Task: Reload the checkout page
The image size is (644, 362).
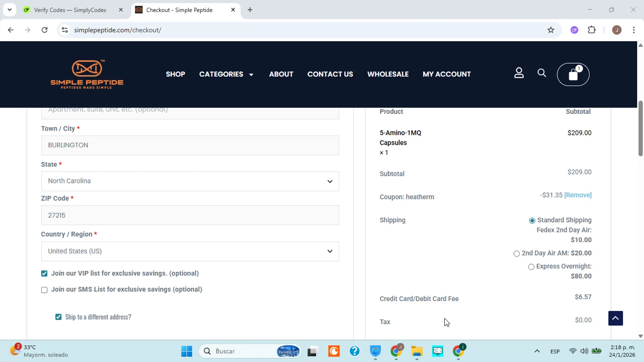Action: coord(45,30)
